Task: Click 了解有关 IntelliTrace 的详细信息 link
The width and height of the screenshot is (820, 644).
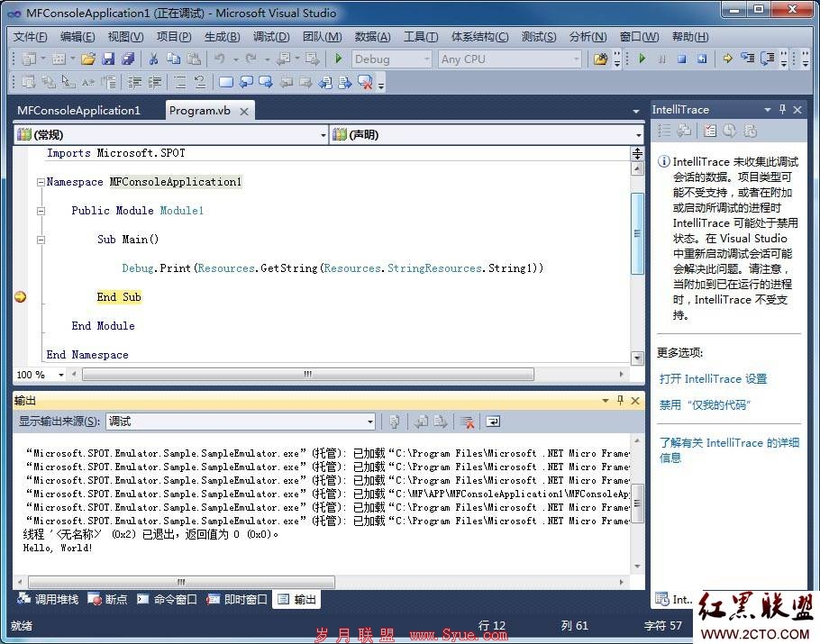Action: point(729,449)
